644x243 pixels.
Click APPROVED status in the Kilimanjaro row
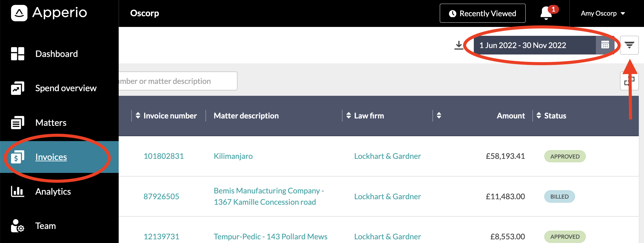[565, 156]
